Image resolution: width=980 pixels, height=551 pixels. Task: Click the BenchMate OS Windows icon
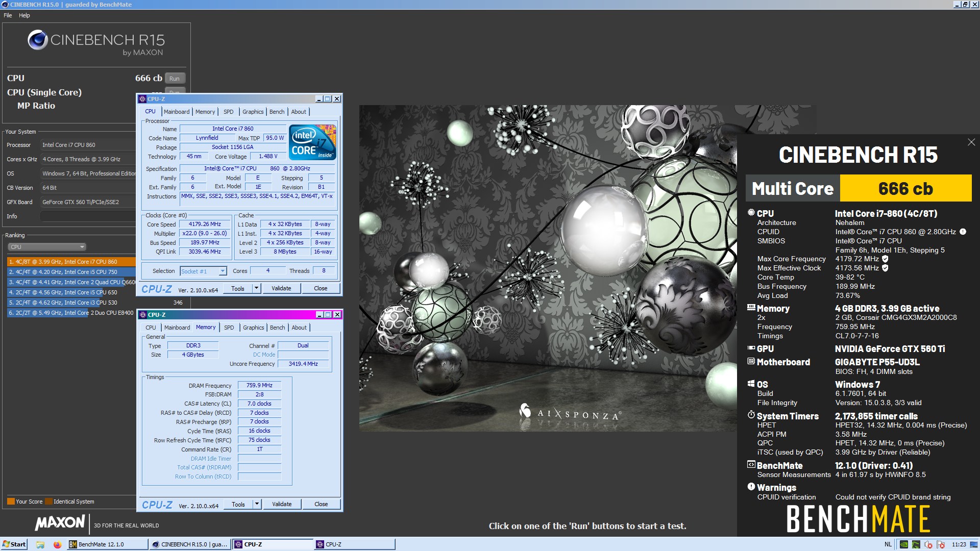click(751, 384)
